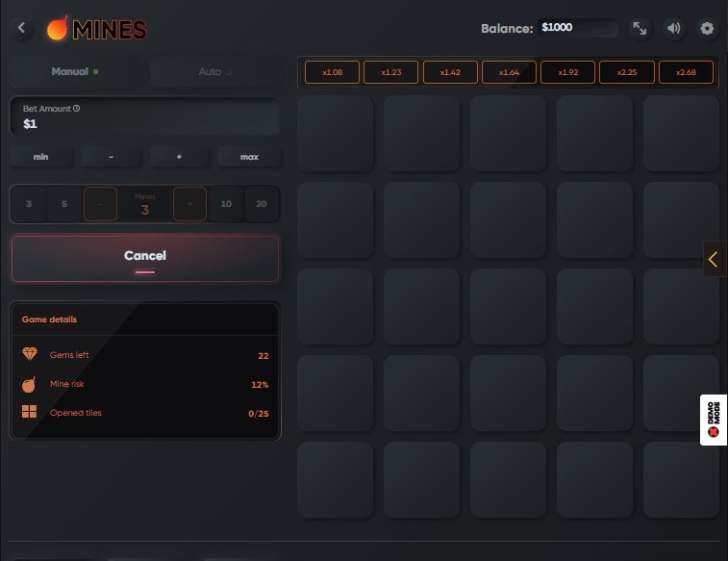Click the bomb icon beside Mine risk
The width and height of the screenshot is (728, 561).
[30, 384]
